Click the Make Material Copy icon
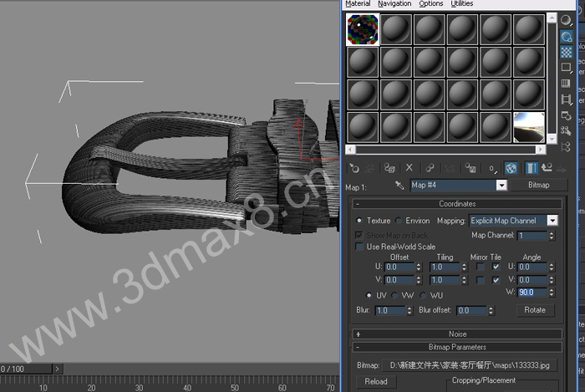Image resolution: width=585 pixels, height=392 pixels. 430,168
